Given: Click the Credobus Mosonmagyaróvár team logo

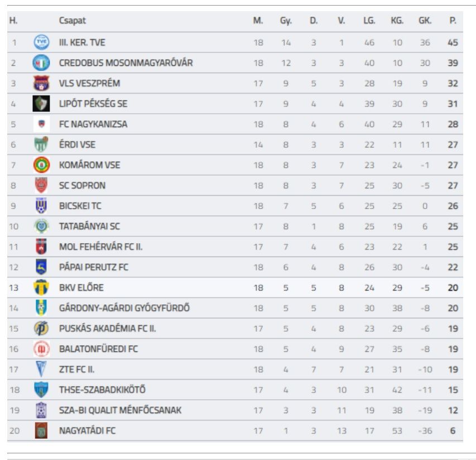Looking at the screenshot, I should (41, 63).
